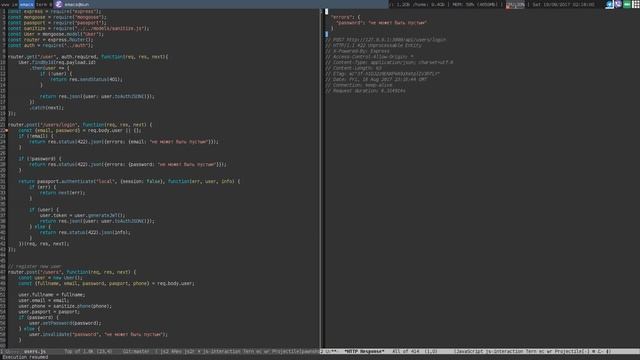
Task: Place cursor on router.post "/users/login" line
Action: coord(80,125)
